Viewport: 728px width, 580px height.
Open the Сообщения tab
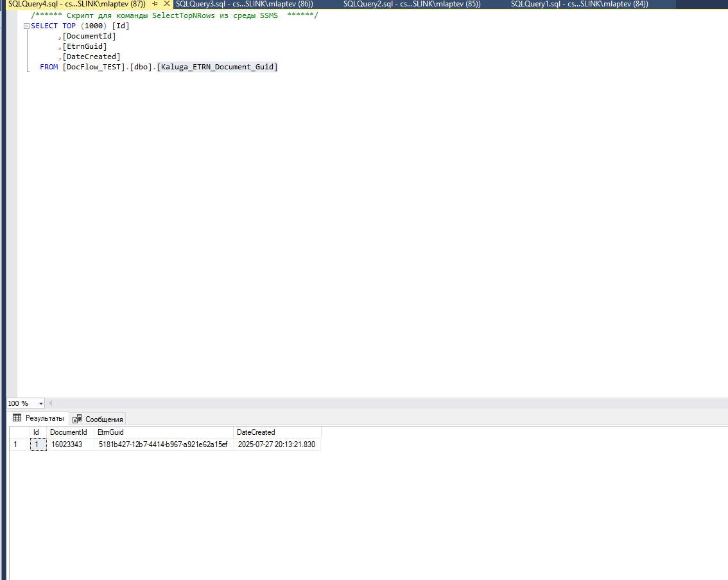[x=98, y=419]
